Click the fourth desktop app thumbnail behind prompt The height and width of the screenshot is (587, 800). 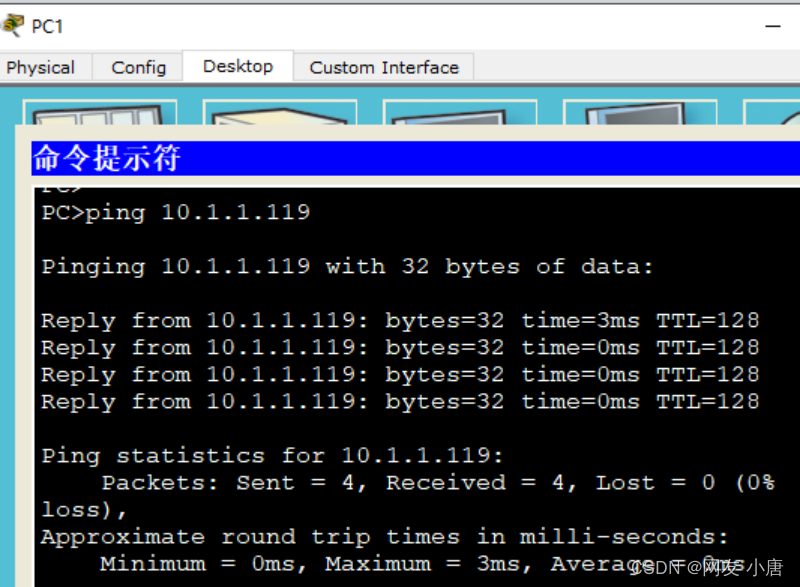point(640,113)
